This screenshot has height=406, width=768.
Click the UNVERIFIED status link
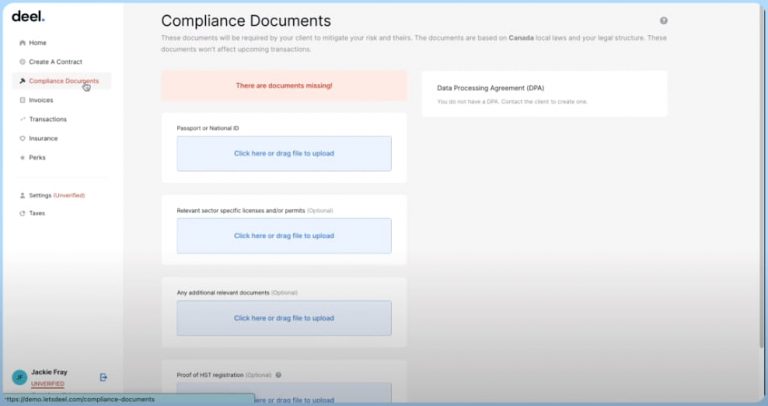47,383
